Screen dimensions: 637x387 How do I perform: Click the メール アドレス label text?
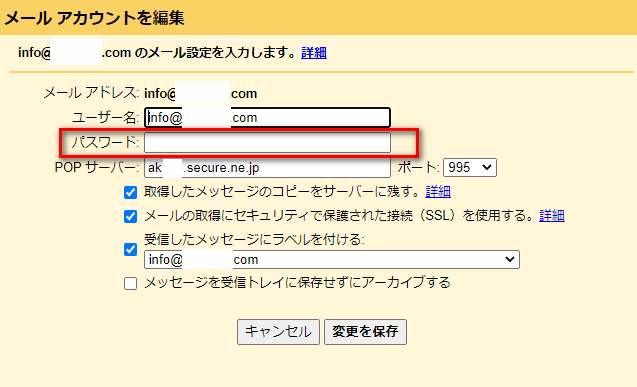point(91,93)
